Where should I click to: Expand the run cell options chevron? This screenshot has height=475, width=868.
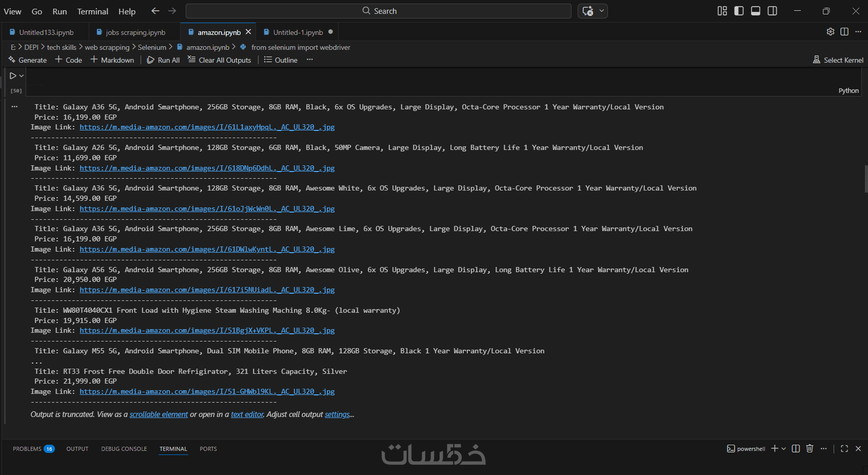pos(22,75)
